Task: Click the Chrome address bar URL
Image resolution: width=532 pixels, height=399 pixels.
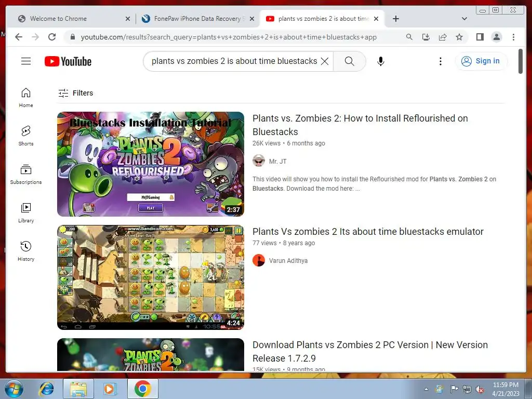Action: pyautogui.click(x=229, y=37)
